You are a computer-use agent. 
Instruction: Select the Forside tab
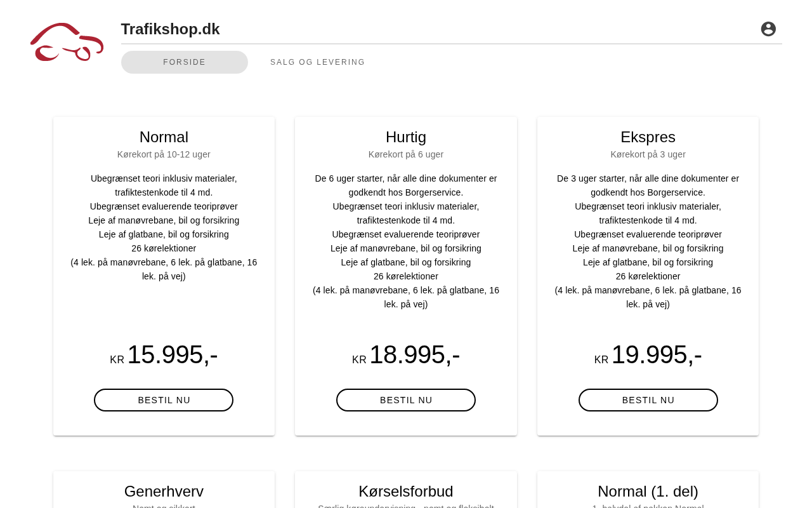tap(185, 62)
